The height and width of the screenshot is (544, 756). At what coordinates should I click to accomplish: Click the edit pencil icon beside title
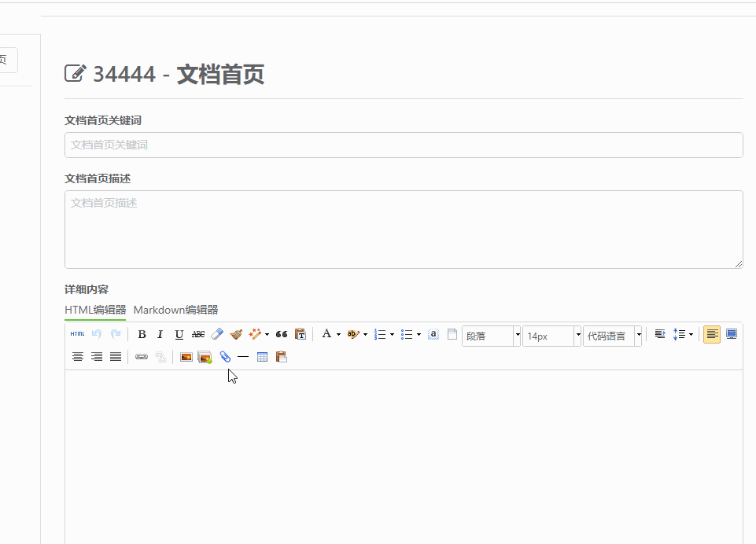coord(76,74)
